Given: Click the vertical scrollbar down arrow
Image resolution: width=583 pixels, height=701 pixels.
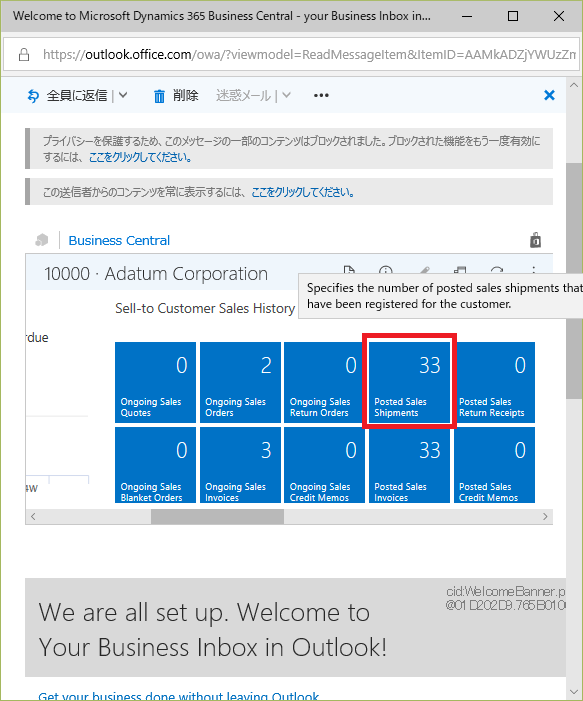Looking at the screenshot, I should [x=574, y=693].
